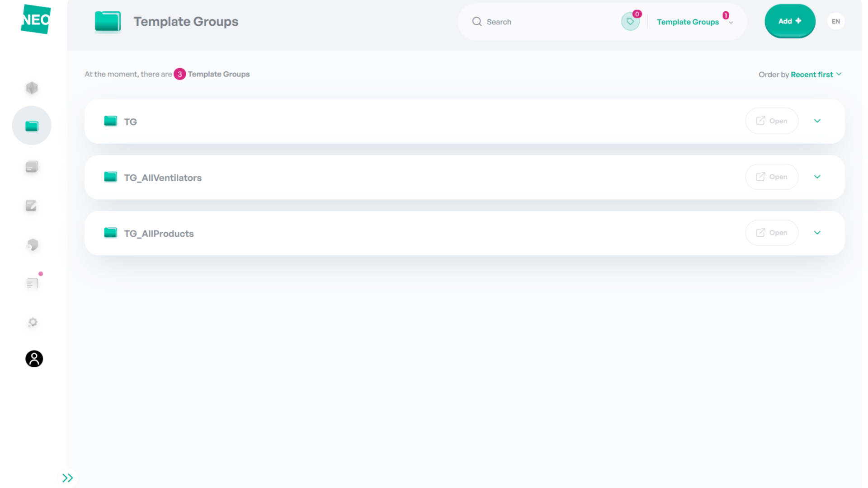The image size is (868, 488).
Task: Open the TG template group
Action: pyautogui.click(x=772, y=121)
